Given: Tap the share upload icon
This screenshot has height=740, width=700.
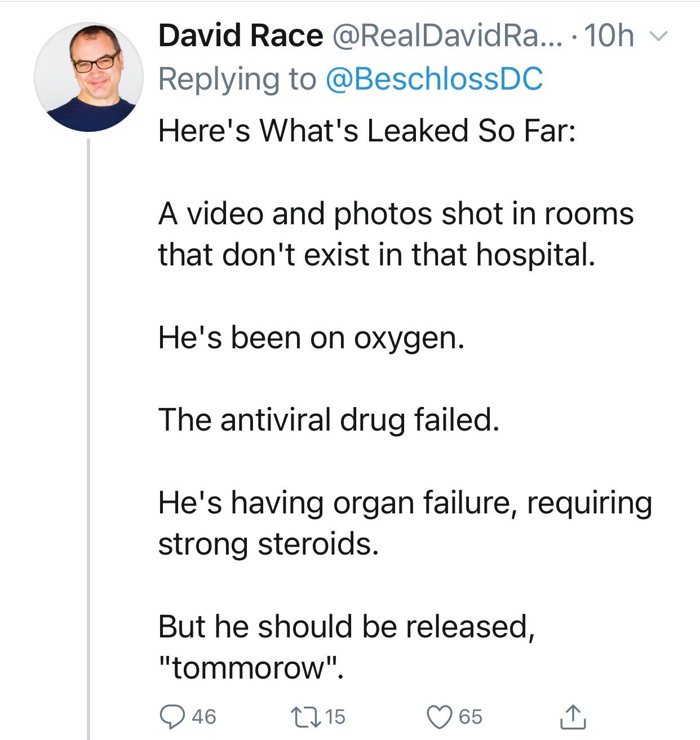Looking at the screenshot, I should (x=573, y=716).
